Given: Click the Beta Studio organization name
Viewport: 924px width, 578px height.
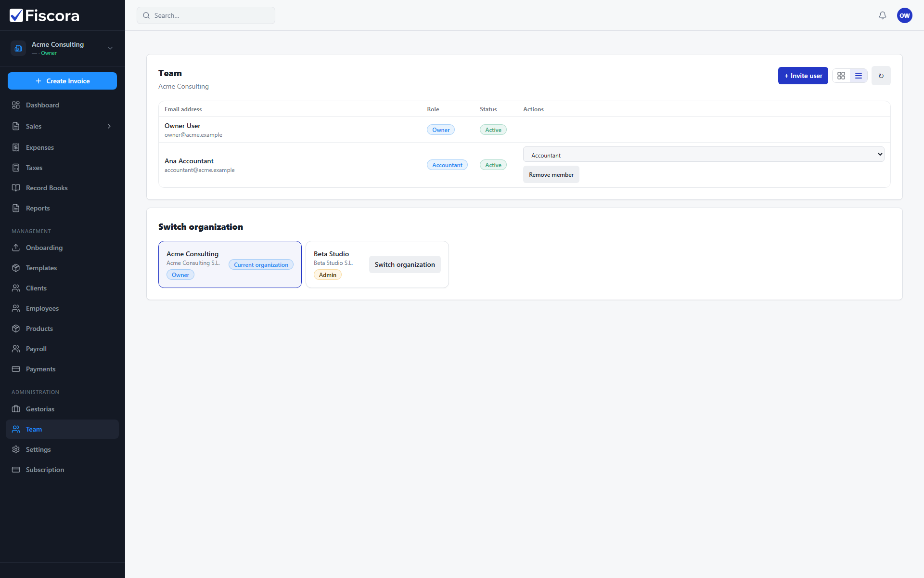Looking at the screenshot, I should (331, 254).
